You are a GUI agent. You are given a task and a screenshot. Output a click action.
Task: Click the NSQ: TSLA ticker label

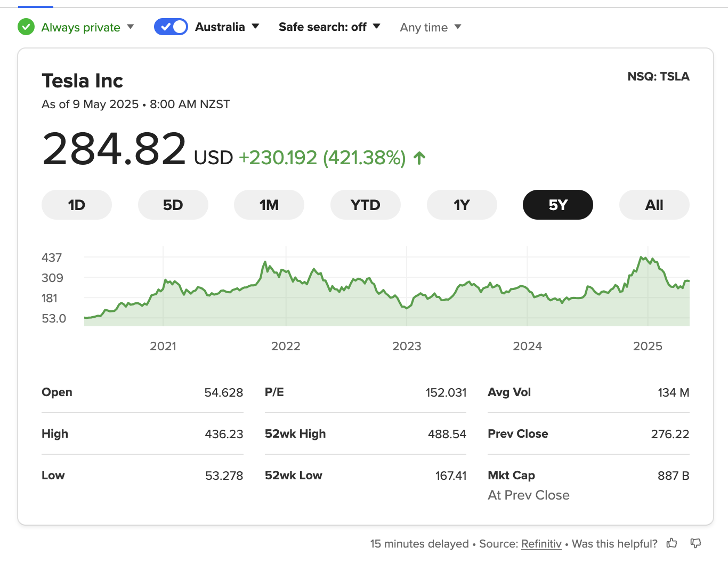[658, 77]
